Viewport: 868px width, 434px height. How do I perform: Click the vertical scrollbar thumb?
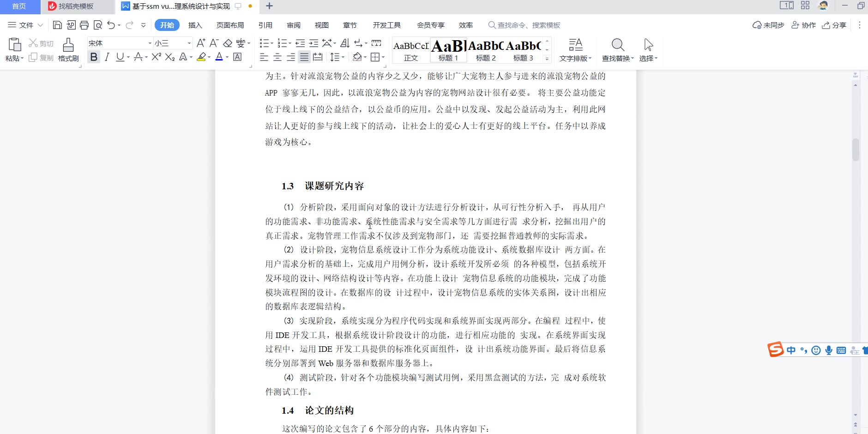856,150
